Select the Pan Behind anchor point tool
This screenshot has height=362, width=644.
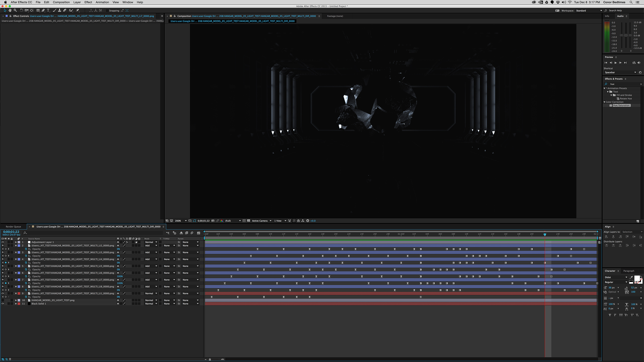(x=32, y=11)
